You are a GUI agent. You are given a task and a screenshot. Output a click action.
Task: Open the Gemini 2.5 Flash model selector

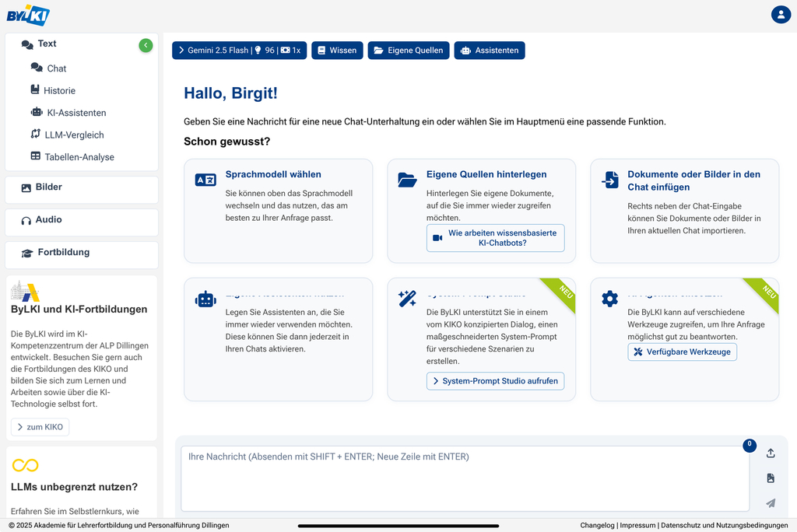pyautogui.click(x=240, y=51)
